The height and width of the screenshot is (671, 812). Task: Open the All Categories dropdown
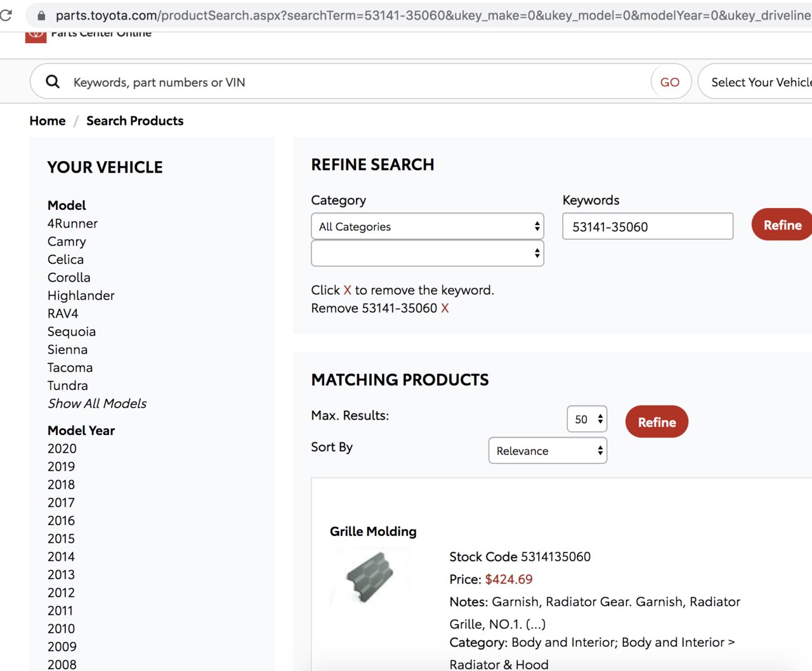click(428, 226)
